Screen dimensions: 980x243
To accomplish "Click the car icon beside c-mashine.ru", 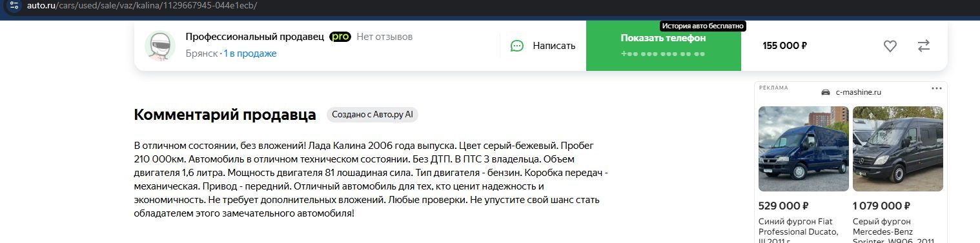I will (826, 92).
